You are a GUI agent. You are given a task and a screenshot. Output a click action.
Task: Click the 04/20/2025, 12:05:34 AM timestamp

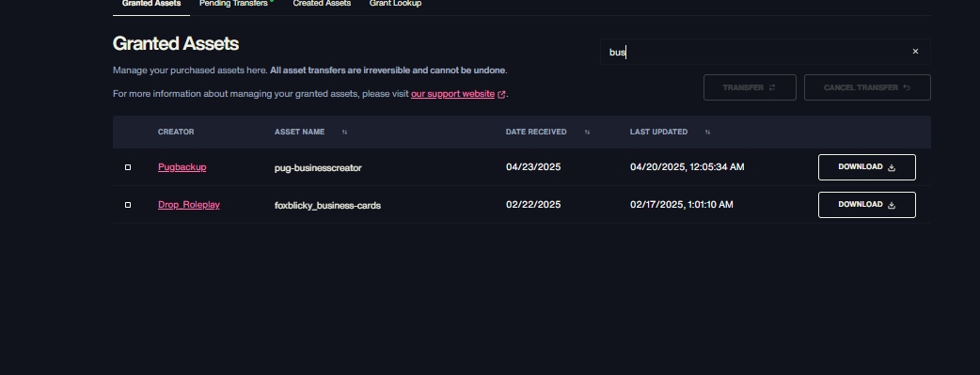pos(687,167)
